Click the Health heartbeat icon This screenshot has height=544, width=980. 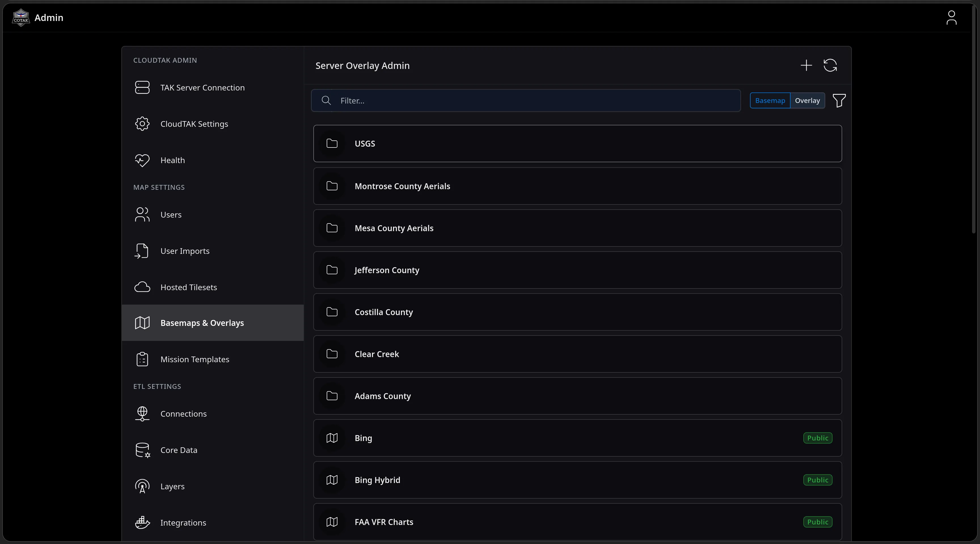[x=142, y=160]
